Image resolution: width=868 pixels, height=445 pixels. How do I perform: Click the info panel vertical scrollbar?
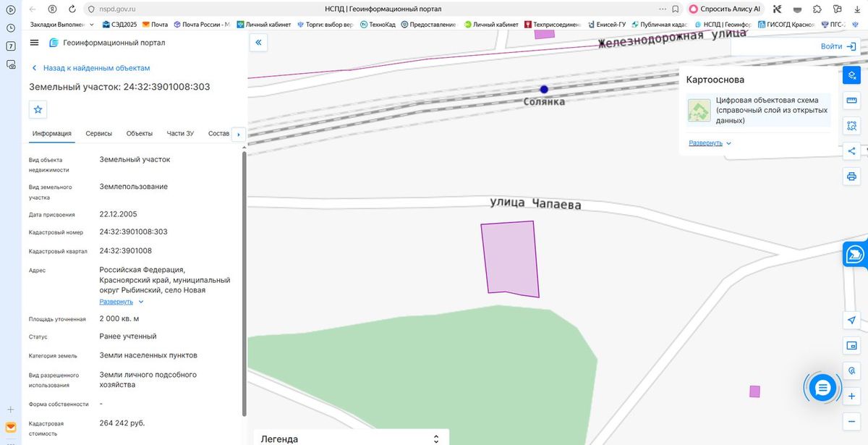coord(244,282)
